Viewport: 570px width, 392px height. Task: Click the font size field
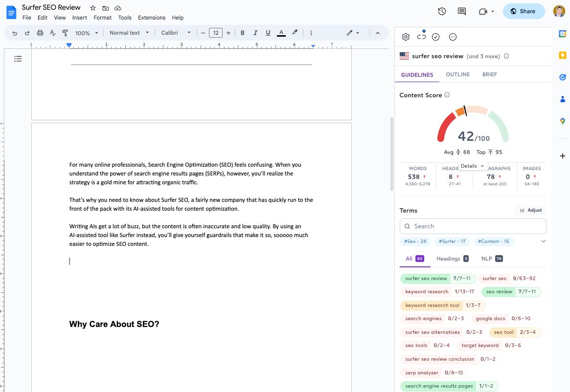(216, 33)
